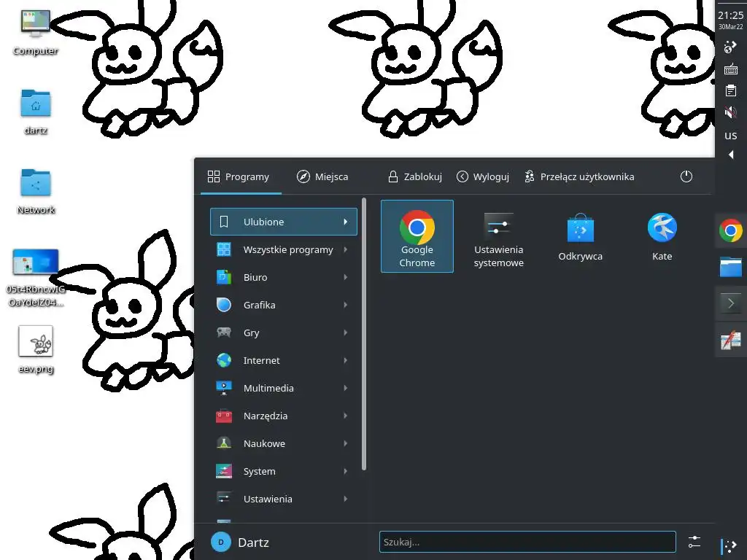Open the eev.png desktop file
This screenshot has height=560, width=747.
(35, 350)
